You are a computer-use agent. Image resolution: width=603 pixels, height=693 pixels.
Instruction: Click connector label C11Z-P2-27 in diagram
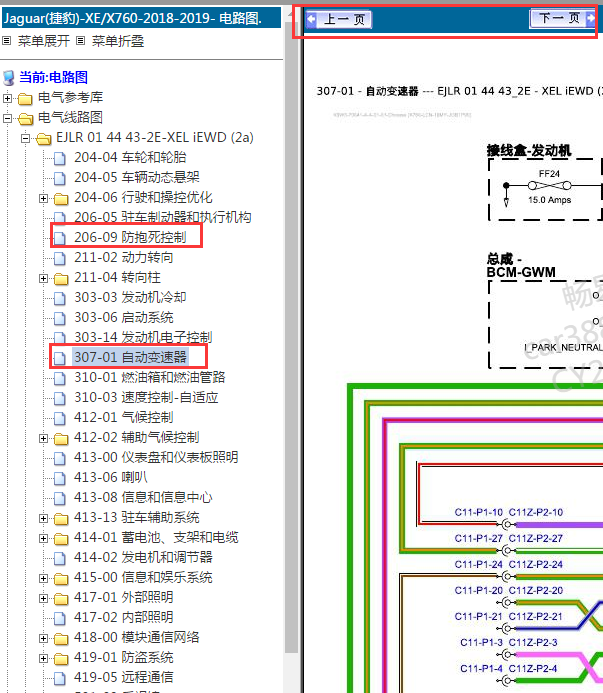coord(535,538)
